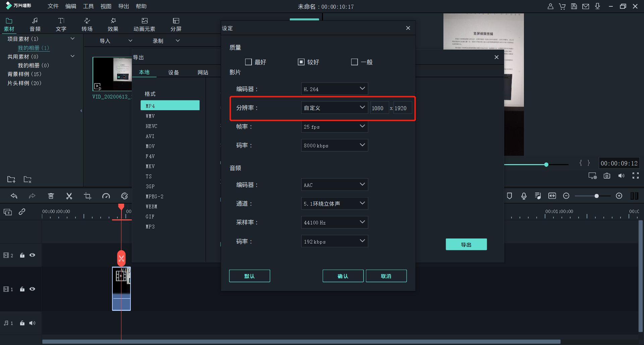Screen dimensions: 644x345
Task: Select the VID_20200613 media thumbnail
Action: [x=112, y=74]
